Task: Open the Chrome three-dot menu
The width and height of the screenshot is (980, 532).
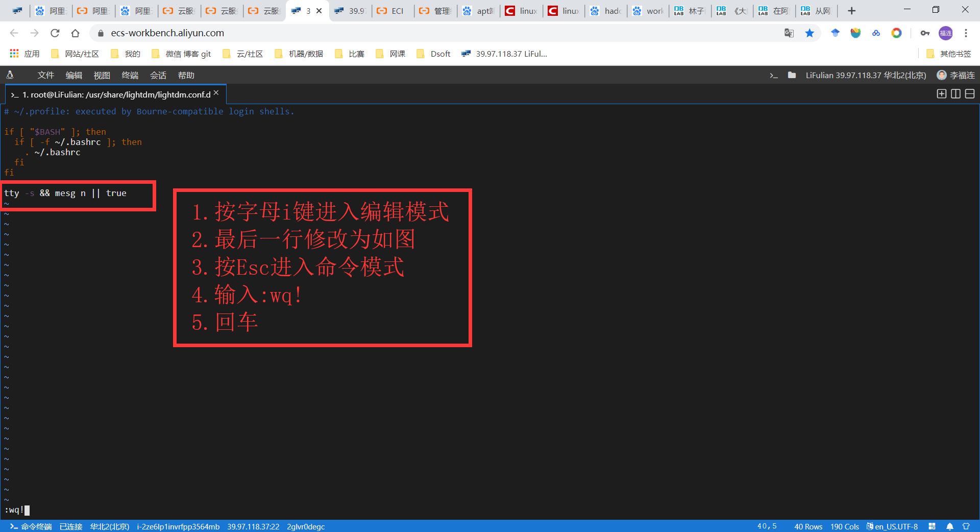Action: click(966, 33)
